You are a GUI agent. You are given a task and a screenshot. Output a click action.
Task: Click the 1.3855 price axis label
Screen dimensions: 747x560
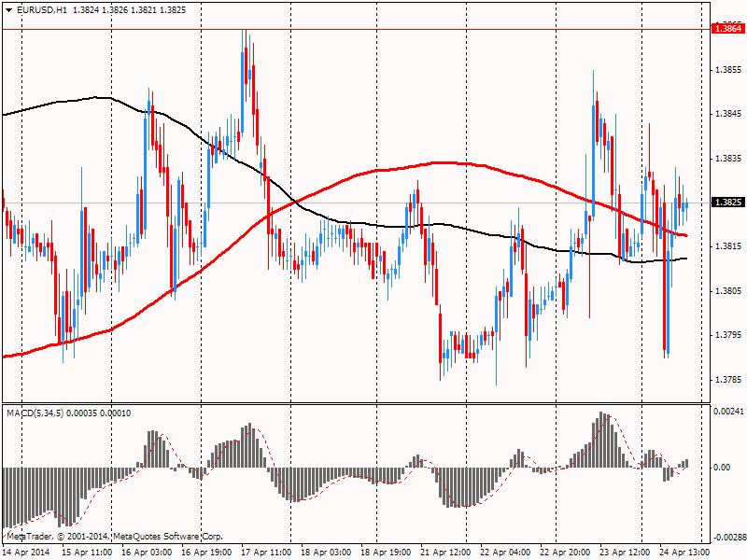coord(727,70)
